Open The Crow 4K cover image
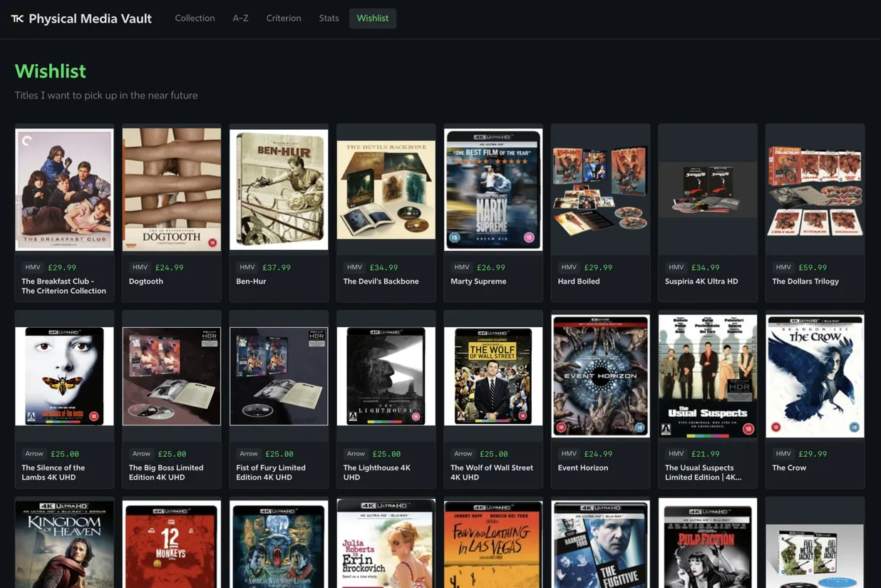The height and width of the screenshot is (588, 881). [815, 376]
